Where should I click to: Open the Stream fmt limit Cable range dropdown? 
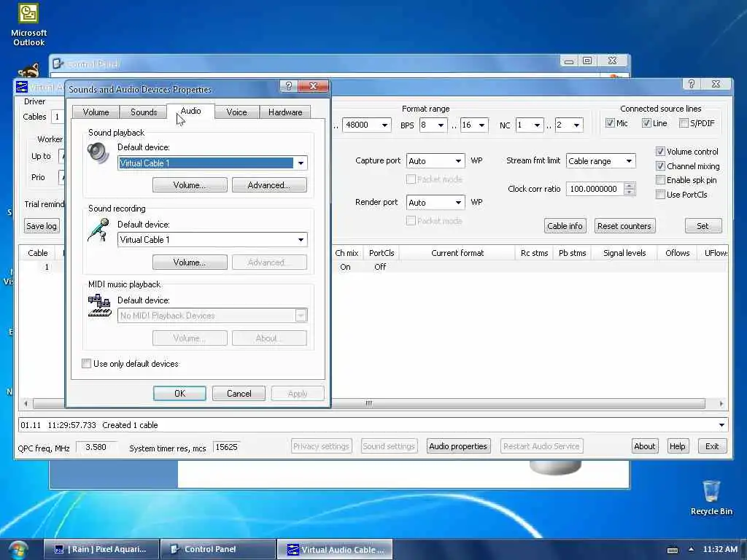629,161
